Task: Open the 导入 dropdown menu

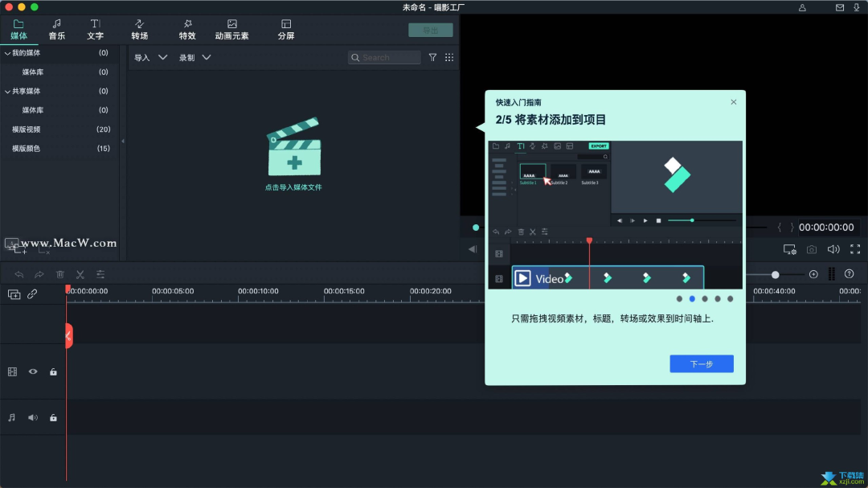Action: pos(150,58)
